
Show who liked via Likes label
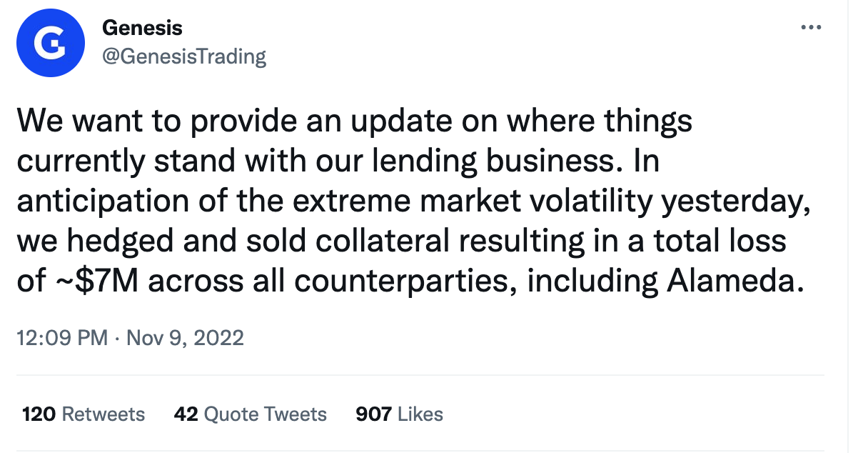tap(420, 414)
